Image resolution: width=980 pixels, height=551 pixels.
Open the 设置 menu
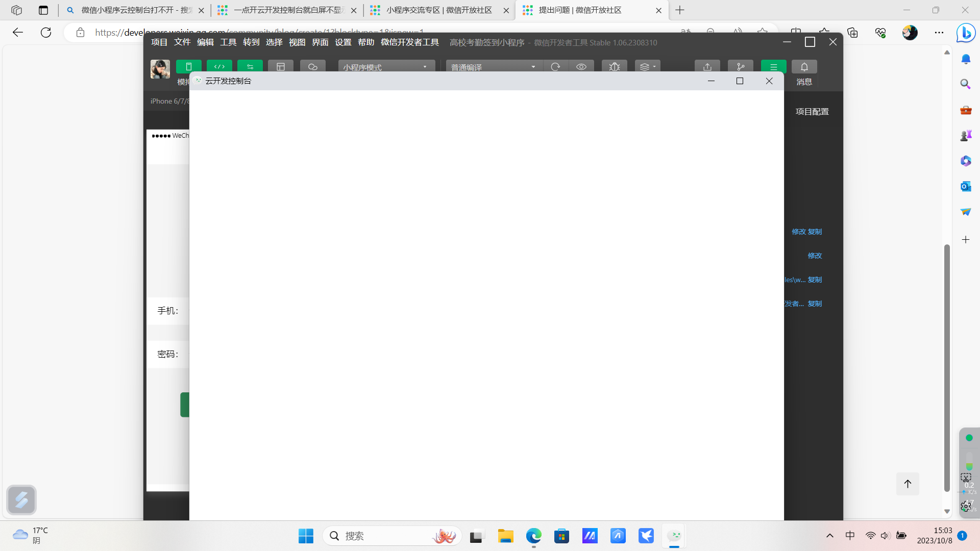pos(342,42)
